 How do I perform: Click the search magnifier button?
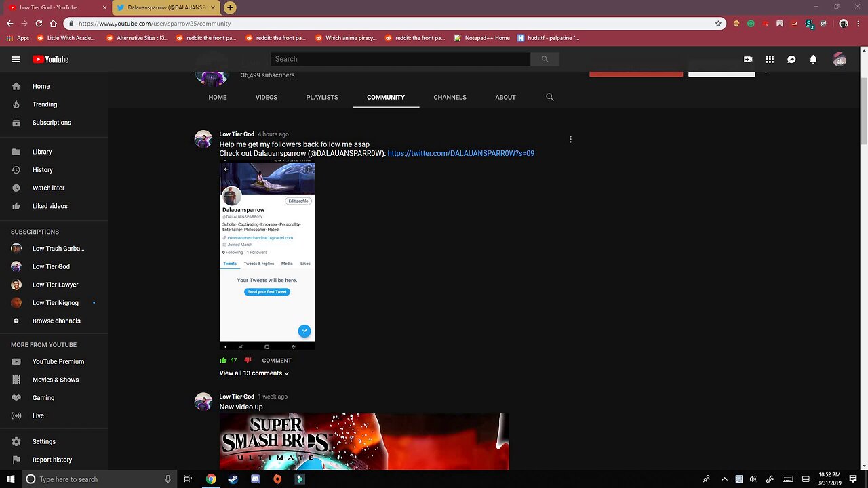pyautogui.click(x=545, y=59)
